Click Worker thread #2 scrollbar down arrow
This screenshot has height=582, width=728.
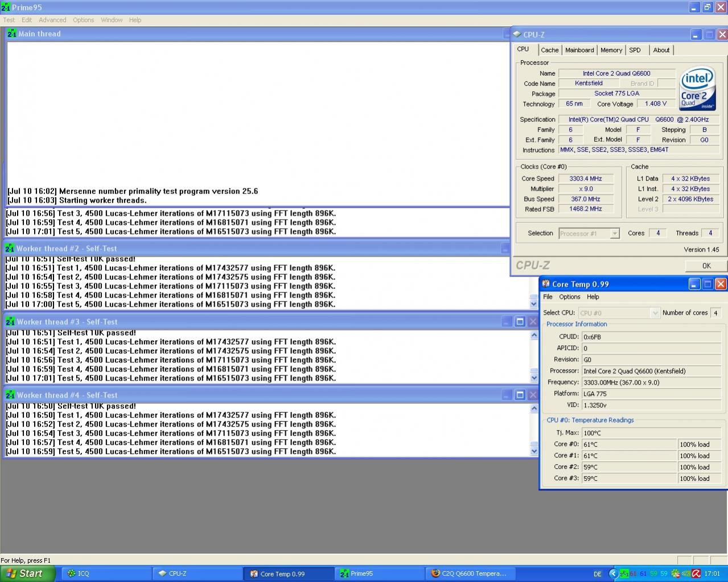pos(533,304)
